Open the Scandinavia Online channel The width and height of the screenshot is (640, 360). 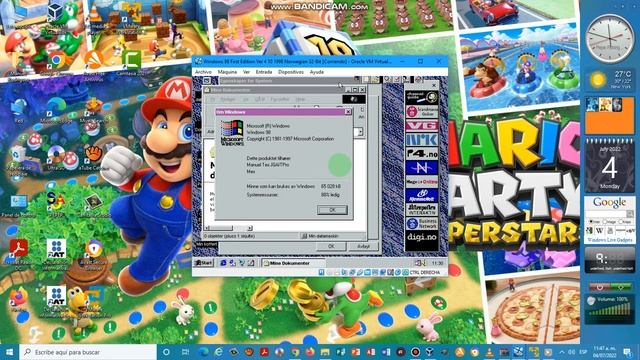click(422, 111)
